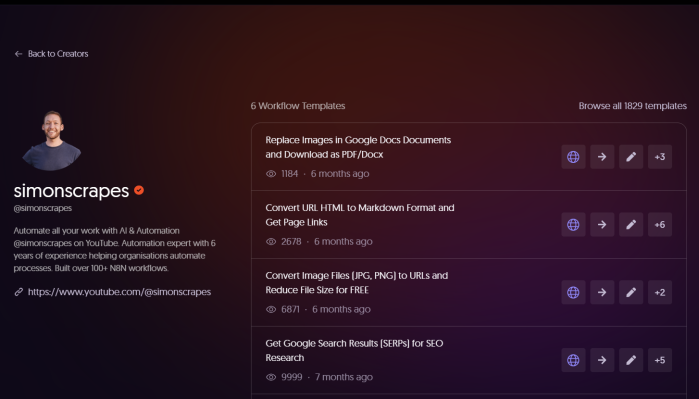This screenshot has width=699, height=399.
Task: Click pencil icon in Replace Images row
Action: (631, 157)
